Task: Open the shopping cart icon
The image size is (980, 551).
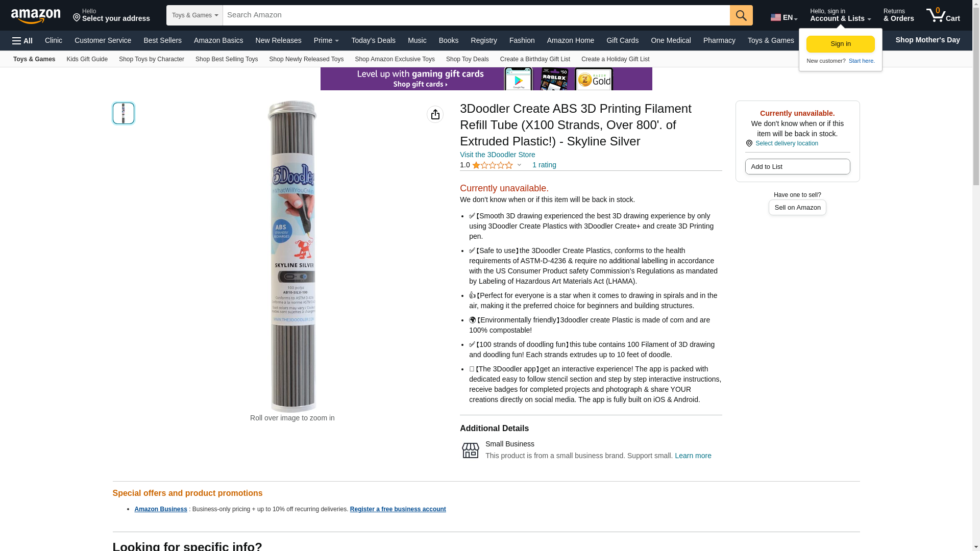Action: [x=943, y=15]
